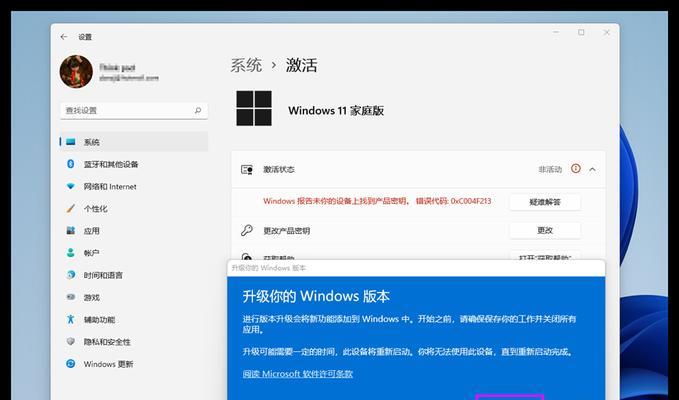
Task: Click the Wi-Fi network icon in sidebar
Action: 71,186
